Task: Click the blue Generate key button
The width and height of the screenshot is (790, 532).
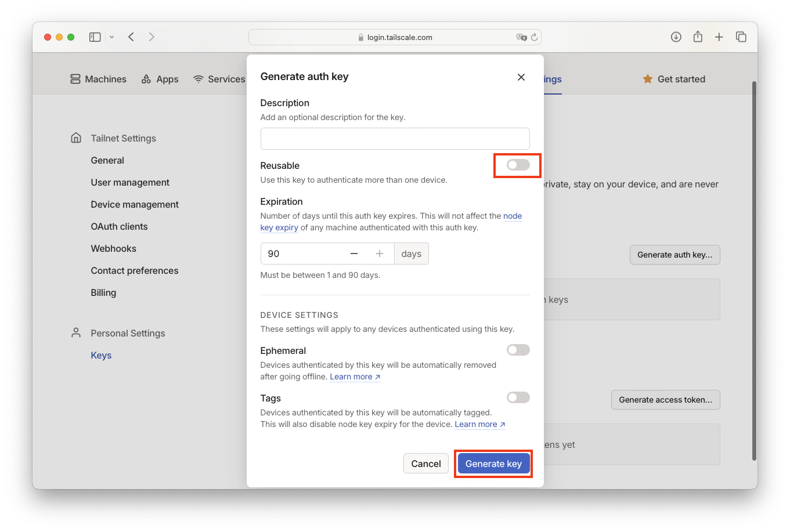Action: click(x=493, y=464)
